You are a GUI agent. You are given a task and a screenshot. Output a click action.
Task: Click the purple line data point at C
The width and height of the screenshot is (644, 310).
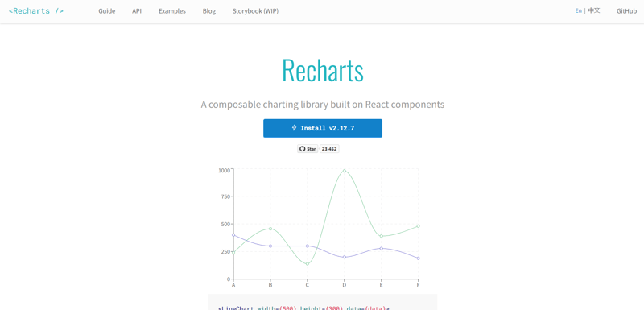point(308,246)
